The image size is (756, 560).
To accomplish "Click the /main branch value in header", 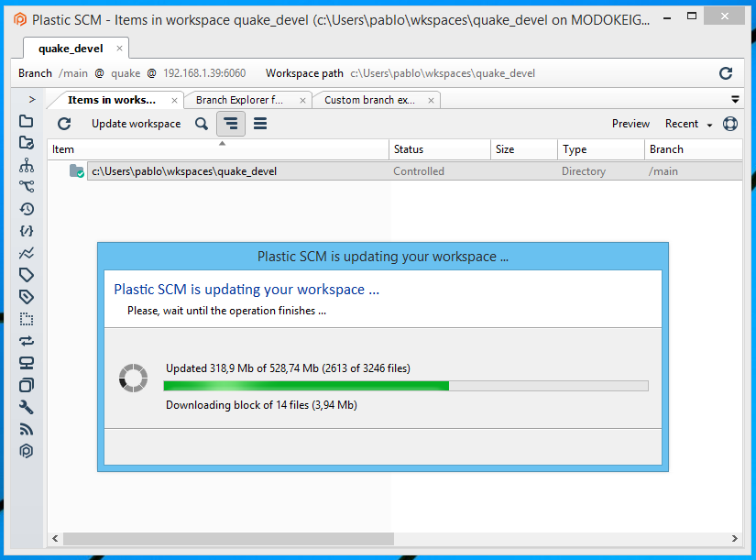I will point(73,73).
